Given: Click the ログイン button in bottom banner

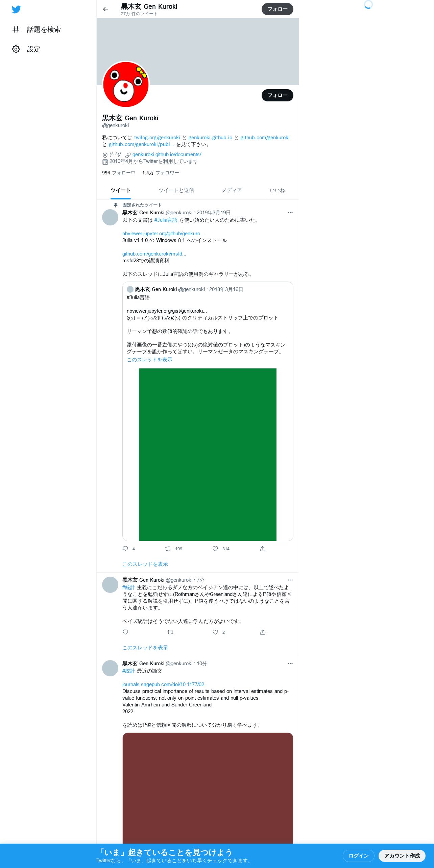Looking at the screenshot, I should 359,855.
